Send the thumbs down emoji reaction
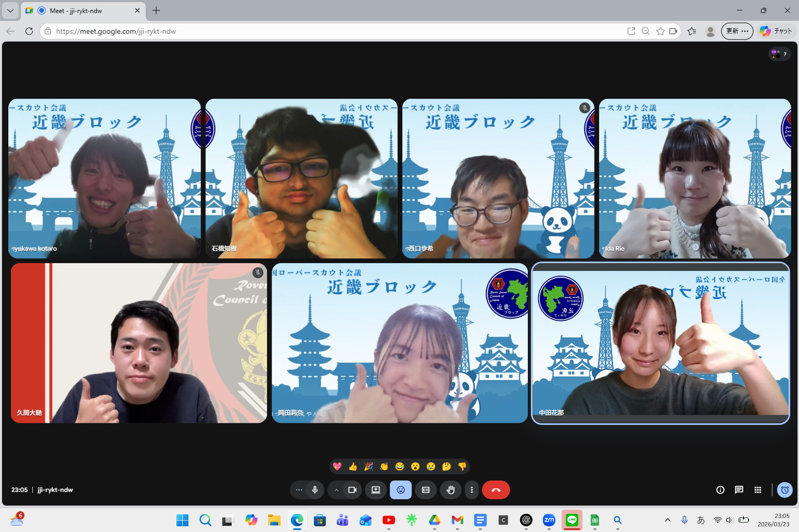The width and height of the screenshot is (799, 532). (x=462, y=466)
